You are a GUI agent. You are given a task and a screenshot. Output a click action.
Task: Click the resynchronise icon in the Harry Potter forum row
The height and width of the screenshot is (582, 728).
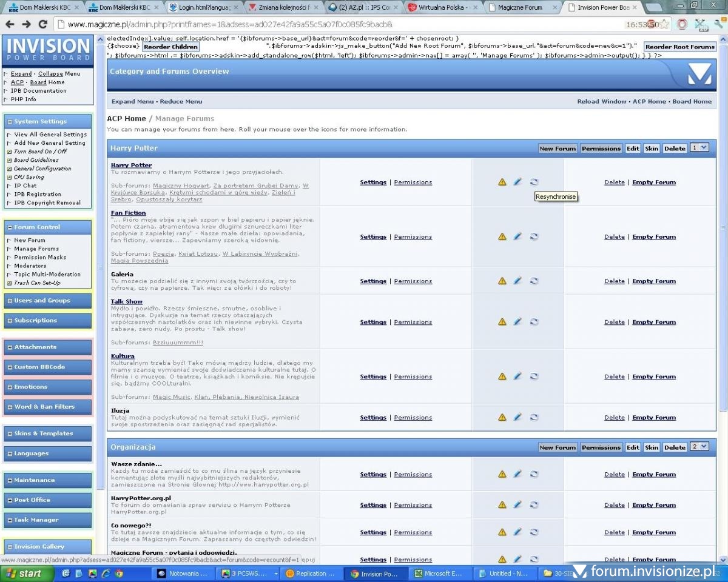point(534,182)
